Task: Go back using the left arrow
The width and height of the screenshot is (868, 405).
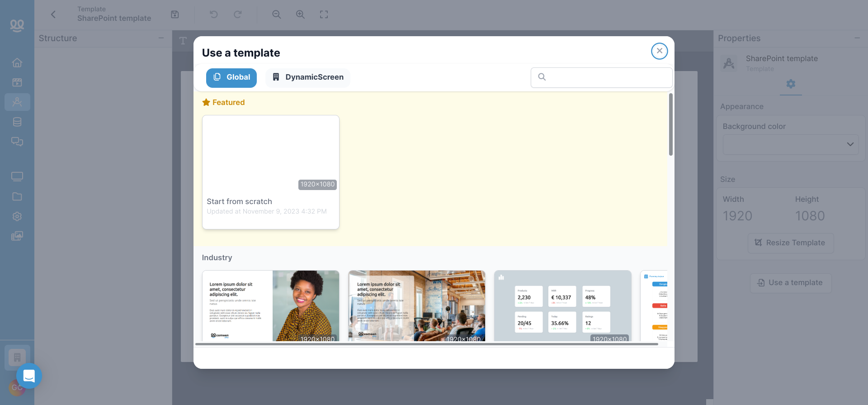Action: click(x=53, y=14)
